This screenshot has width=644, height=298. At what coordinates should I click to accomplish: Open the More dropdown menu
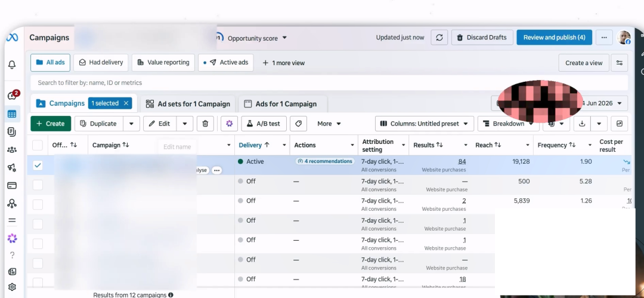[x=329, y=124]
